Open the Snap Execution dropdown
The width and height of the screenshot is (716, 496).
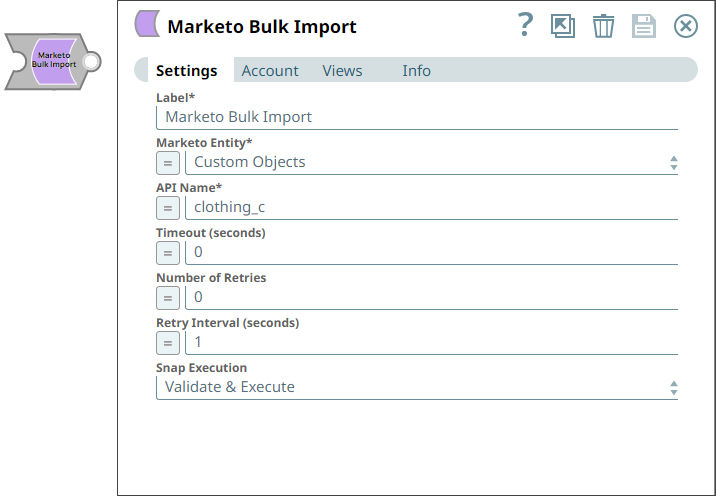417,387
